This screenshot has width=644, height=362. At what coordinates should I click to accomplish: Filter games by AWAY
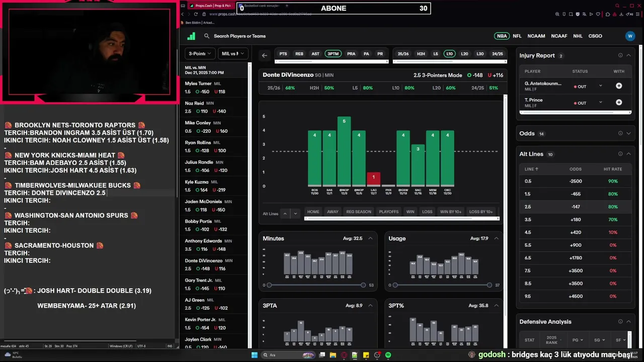333,212
